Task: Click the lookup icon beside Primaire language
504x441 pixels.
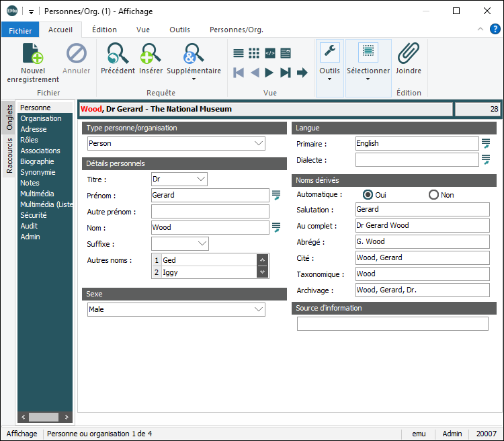Action: pos(485,143)
